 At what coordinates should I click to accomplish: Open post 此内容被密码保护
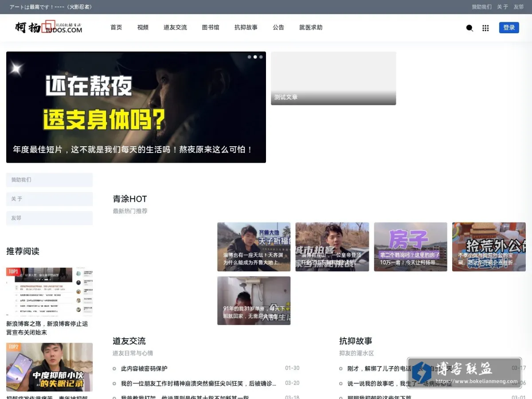coord(144,368)
